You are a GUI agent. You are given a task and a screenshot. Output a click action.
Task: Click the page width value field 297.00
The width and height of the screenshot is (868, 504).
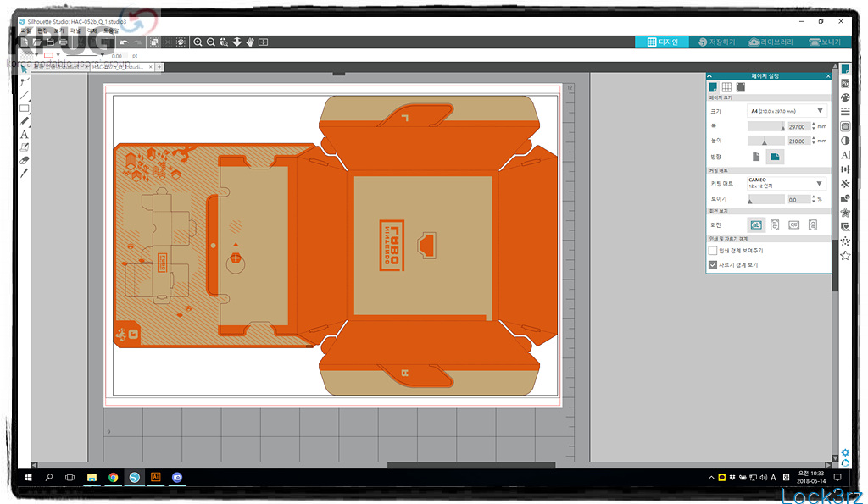pyautogui.click(x=798, y=127)
